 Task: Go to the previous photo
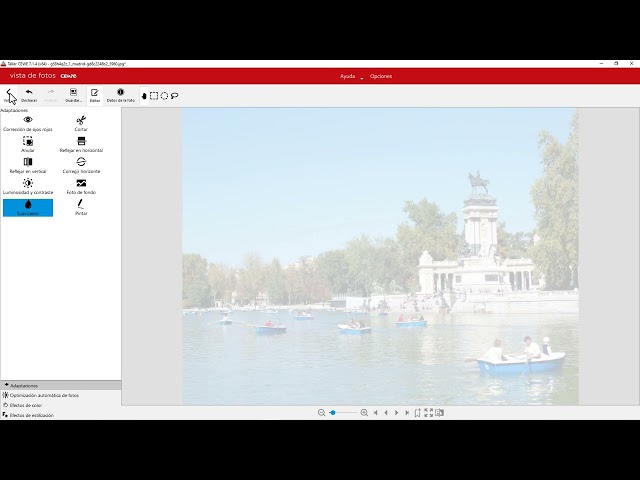[x=386, y=413]
